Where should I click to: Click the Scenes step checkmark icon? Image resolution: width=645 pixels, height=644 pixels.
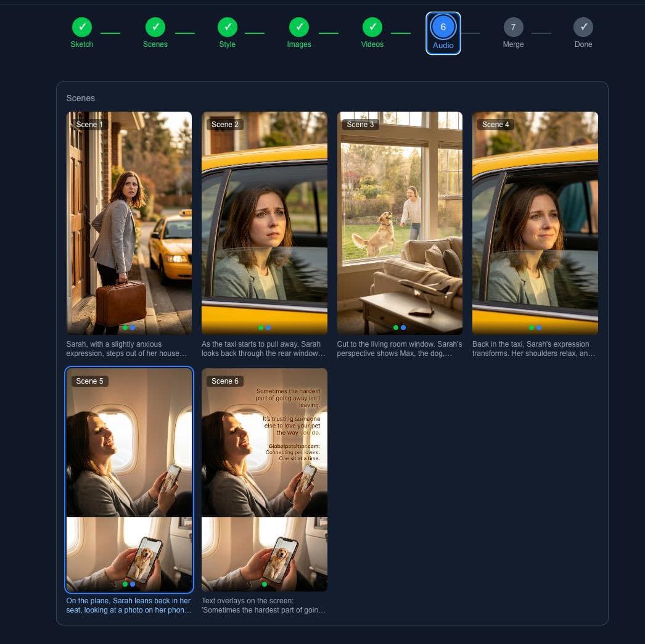(155, 27)
